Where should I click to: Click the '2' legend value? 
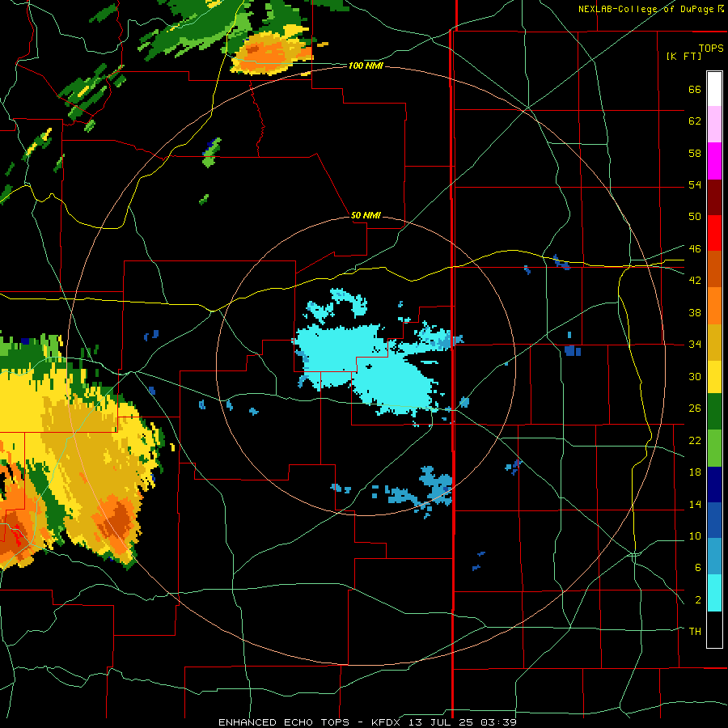point(697,600)
